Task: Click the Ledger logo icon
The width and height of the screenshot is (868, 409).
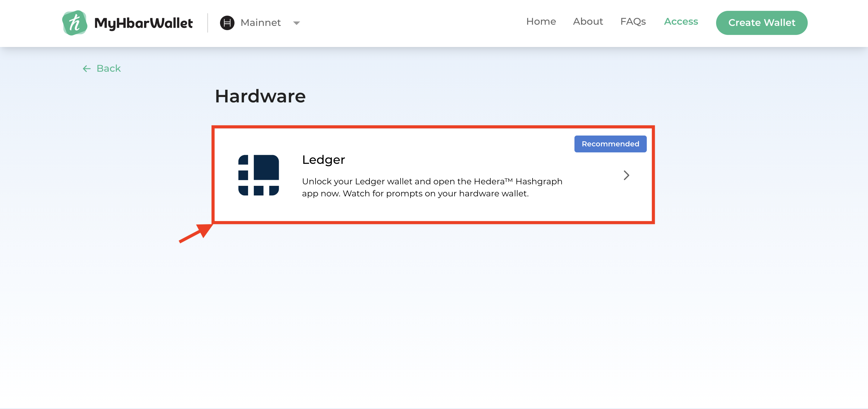Action: [259, 175]
